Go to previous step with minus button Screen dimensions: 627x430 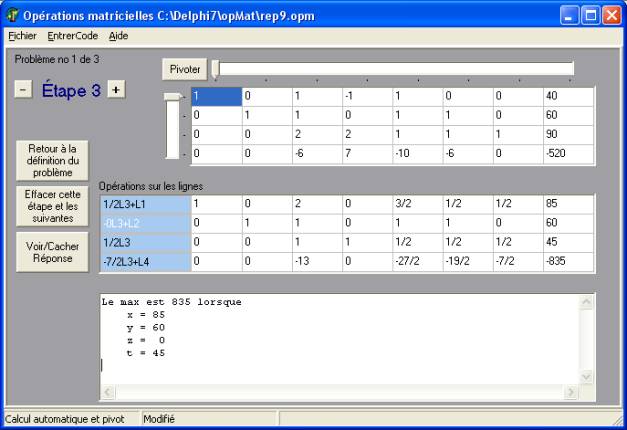pyautogui.click(x=23, y=89)
